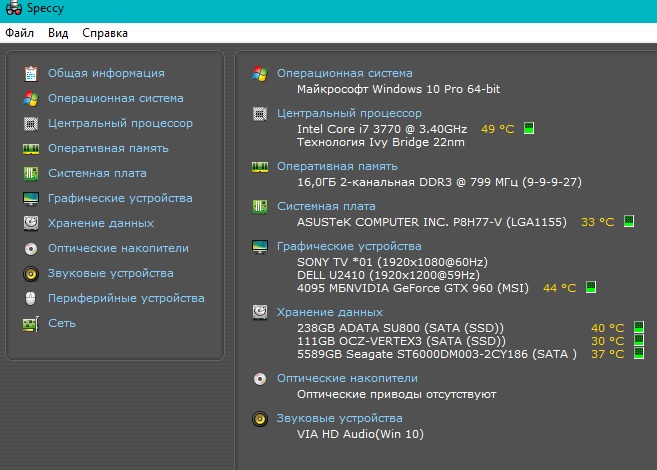
Task: Select Графические устройства in the sidebar
Action: (x=120, y=198)
